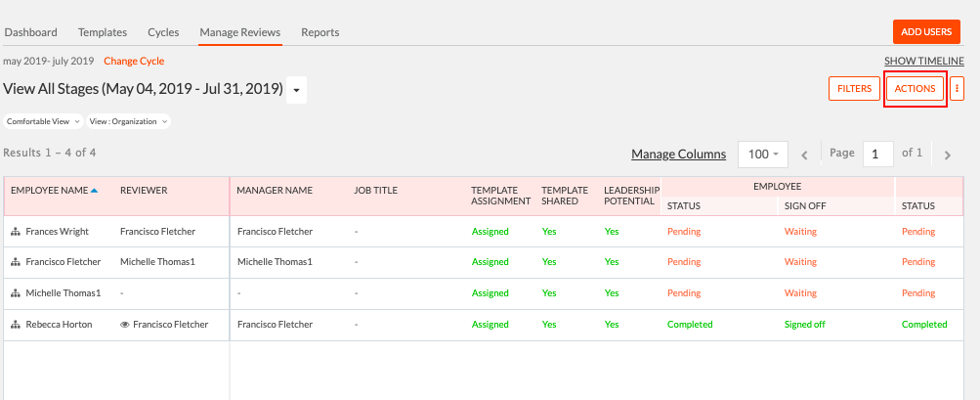Open the org chart icon beside Frances Wright
Image resolution: width=980 pixels, height=400 pixels.
point(15,232)
